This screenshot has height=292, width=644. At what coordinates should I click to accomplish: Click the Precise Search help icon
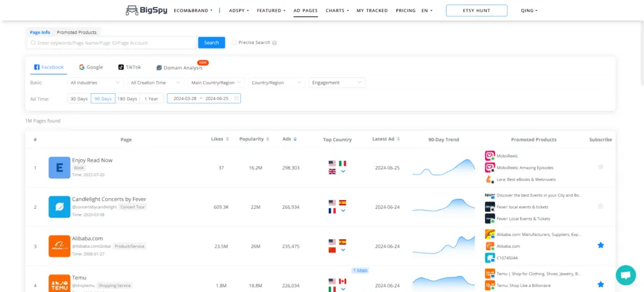pos(274,43)
